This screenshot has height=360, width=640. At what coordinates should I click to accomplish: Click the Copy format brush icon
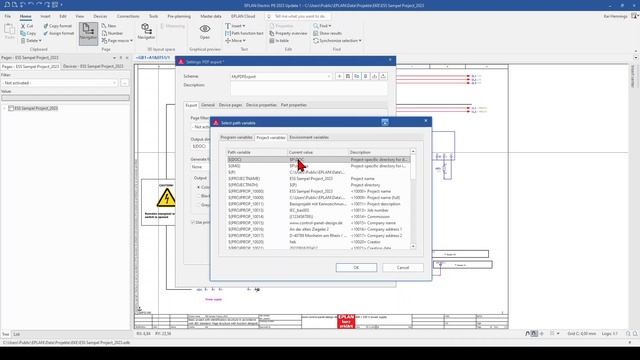point(46,26)
